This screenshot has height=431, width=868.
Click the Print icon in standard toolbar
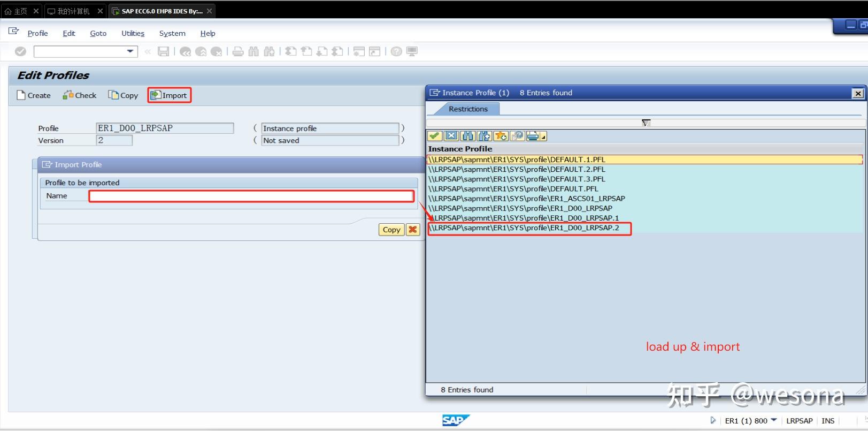pyautogui.click(x=238, y=51)
